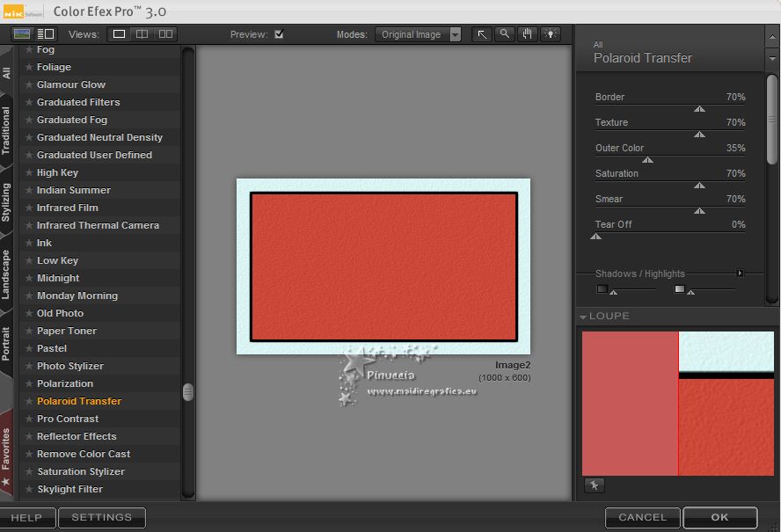Toggle favorite star for Indian Summer
Screen dimensions: 781x532
pos(29,190)
